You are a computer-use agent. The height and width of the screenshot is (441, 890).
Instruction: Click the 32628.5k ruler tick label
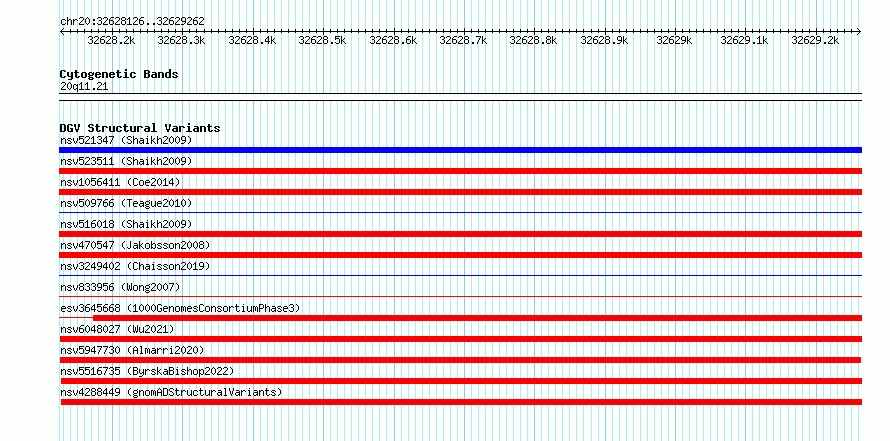point(322,40)
